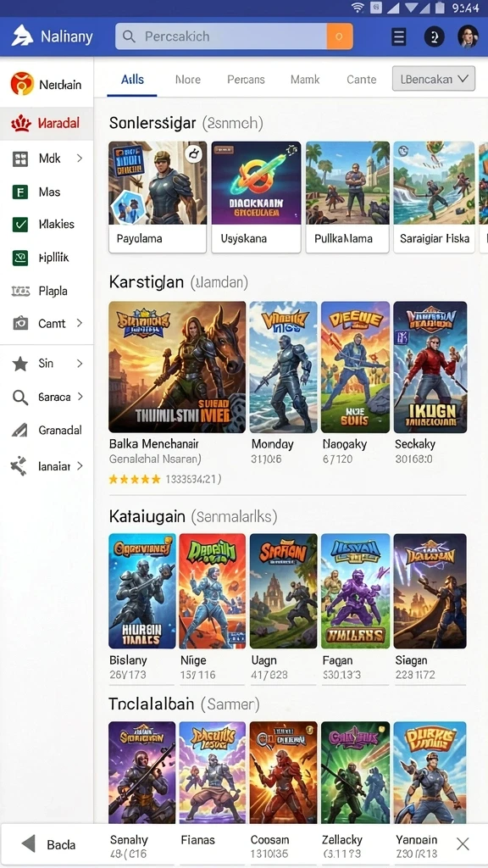Open the Usyskana game card
The width and height of the screenshot is (488, 868).
click(256, 197)
